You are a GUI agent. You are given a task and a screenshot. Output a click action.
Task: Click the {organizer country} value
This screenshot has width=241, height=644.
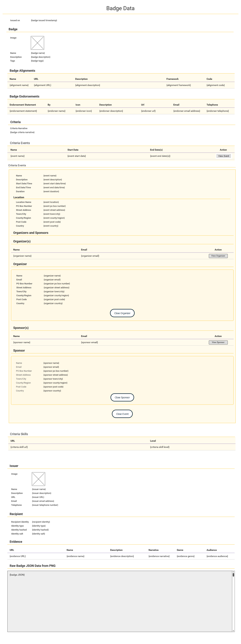[53, 303]
